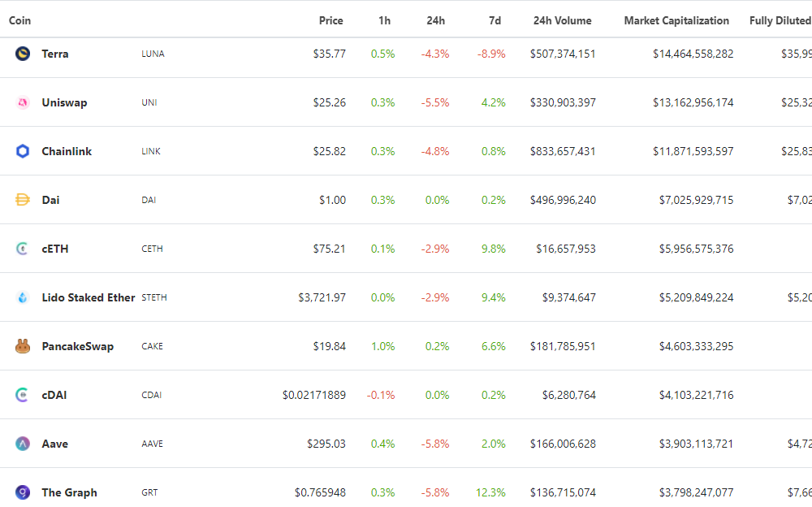Click the GRT ticker symbol
Viewport: 812px width, 507px height.
(149, 492)
